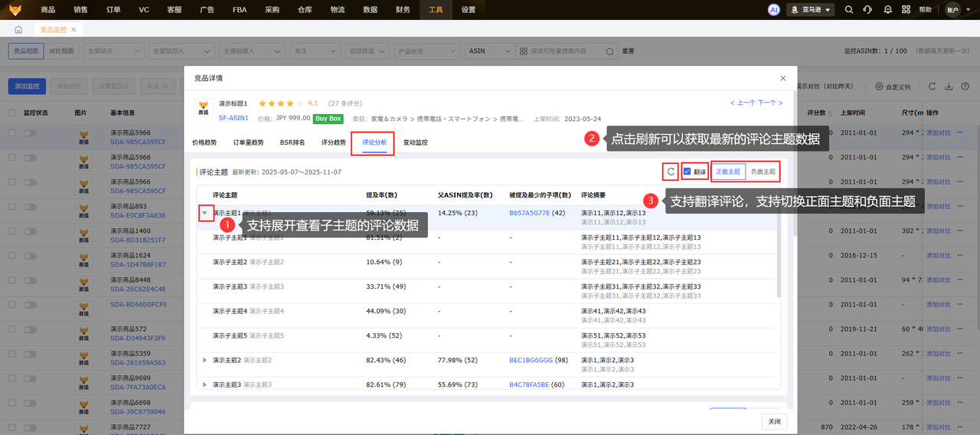
Task: Toggle the 翻译 checkbox
Action: 687,172
